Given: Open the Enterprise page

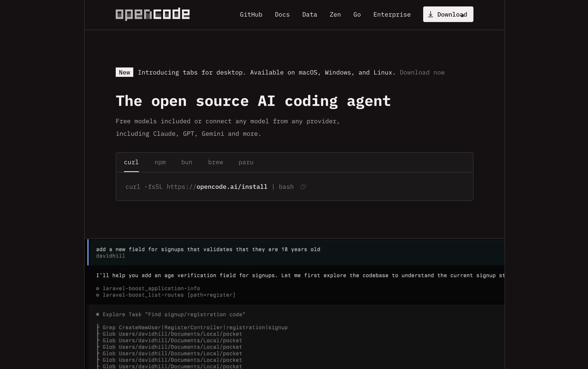Looking at the screenshot, I should pyautogui.click(x=392, y=14).
